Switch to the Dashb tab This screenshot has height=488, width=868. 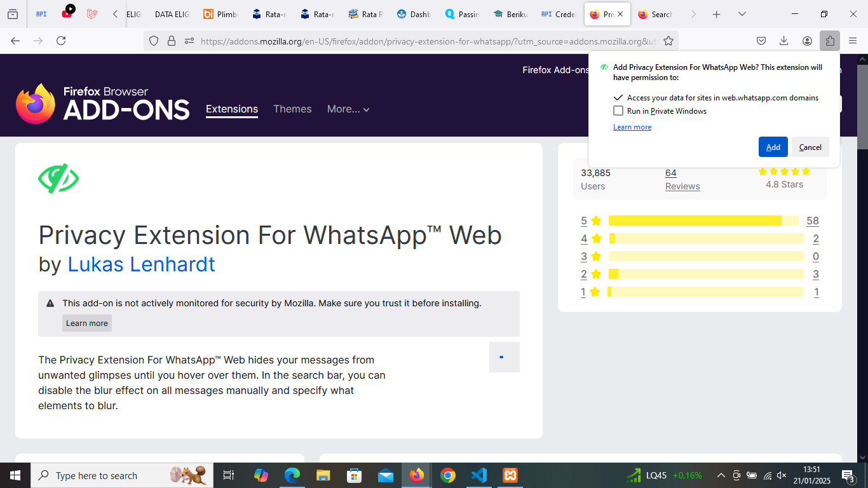[x=414, y=14]
